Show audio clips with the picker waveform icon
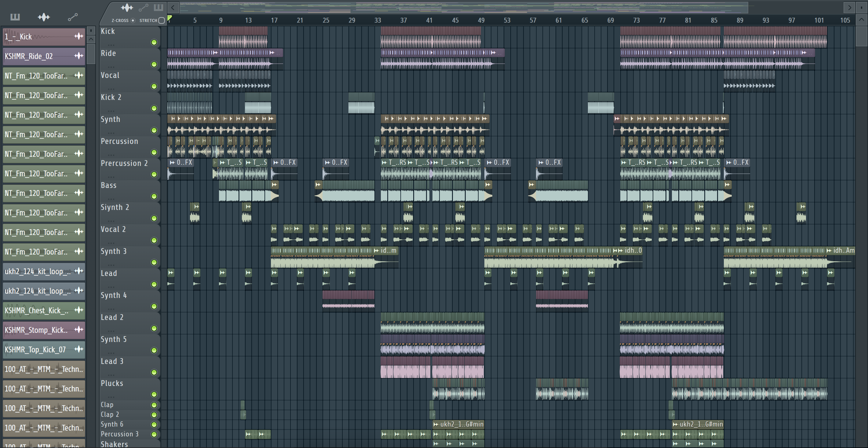868x448 pixels. pyautogui.click(x=44, y=17)
